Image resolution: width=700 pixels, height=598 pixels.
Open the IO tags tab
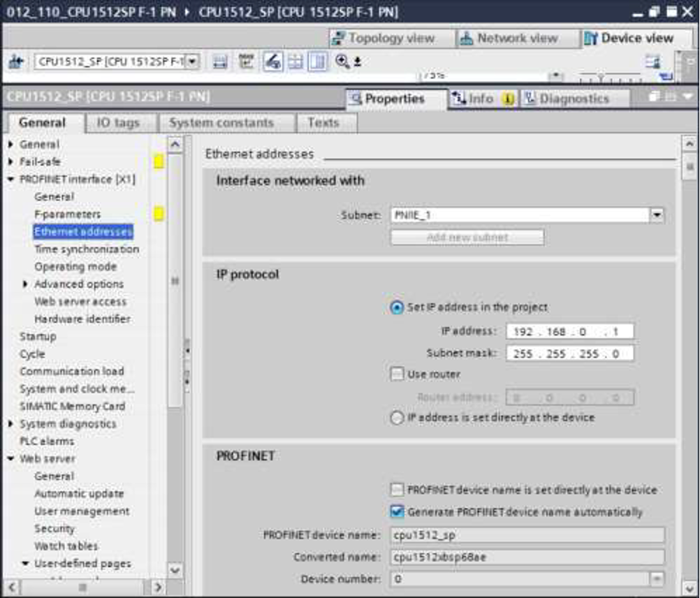[117, 123]
